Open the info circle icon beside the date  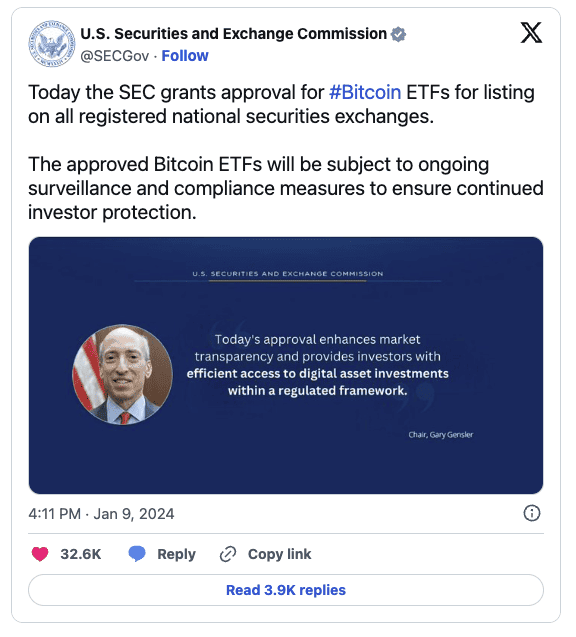pyautogui.click(x=532, y=513)
